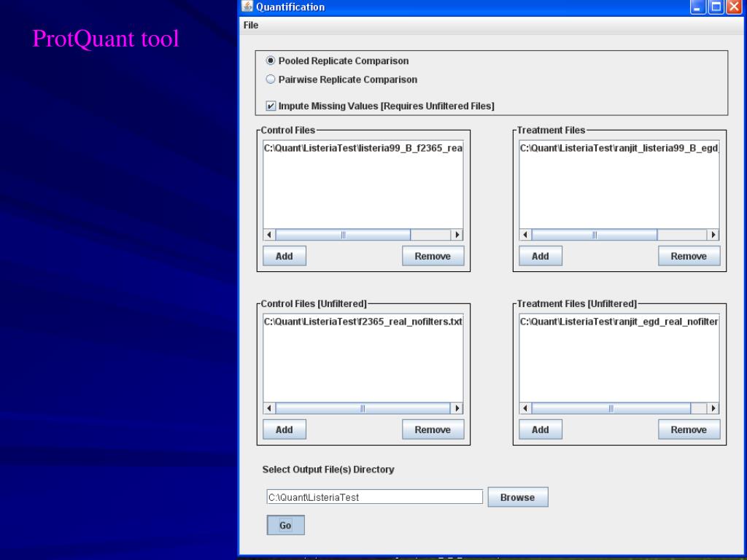
Task: Click Add under Control Files [Unfiltered]
Action: pos(285,429)
